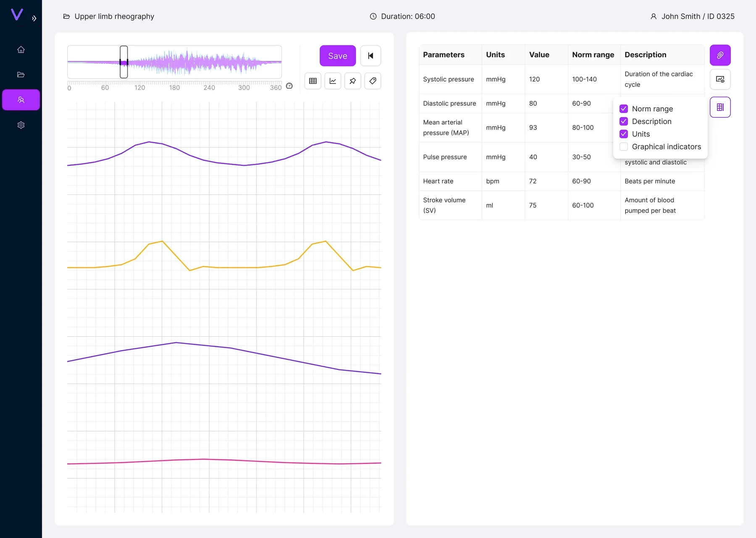Click the line chart view icon
This screenshot has height=538, width=756.
[333, 81]
